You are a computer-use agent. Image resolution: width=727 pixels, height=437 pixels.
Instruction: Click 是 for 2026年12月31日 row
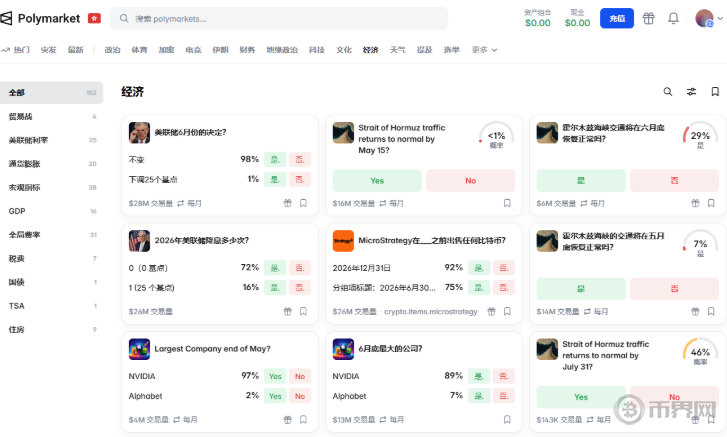click(479, 267)
